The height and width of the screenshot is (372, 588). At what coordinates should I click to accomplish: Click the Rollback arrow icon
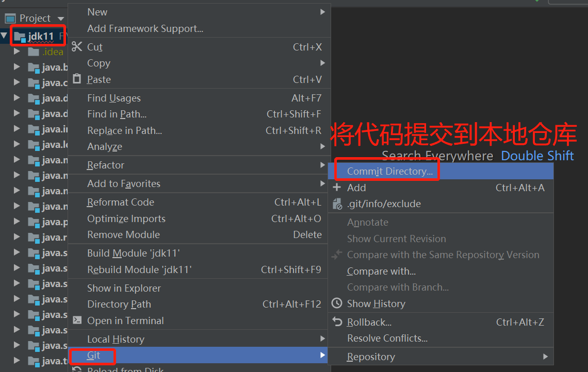point(337,322)
